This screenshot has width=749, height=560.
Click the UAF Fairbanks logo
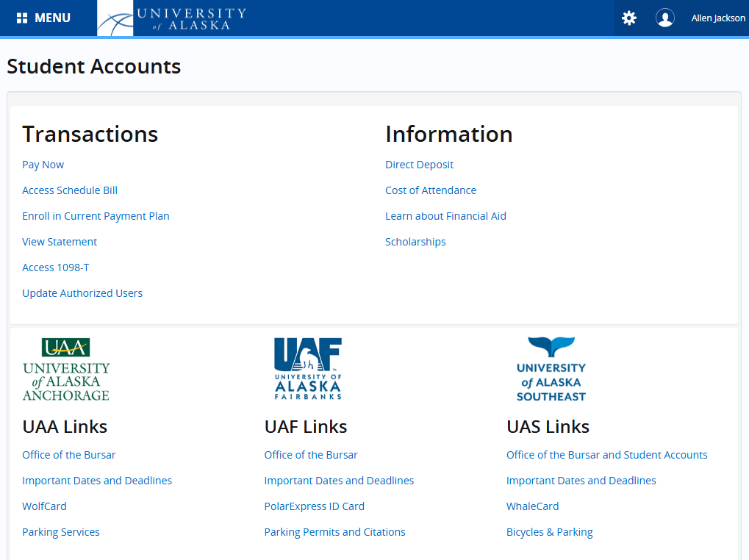coord(308,369)
